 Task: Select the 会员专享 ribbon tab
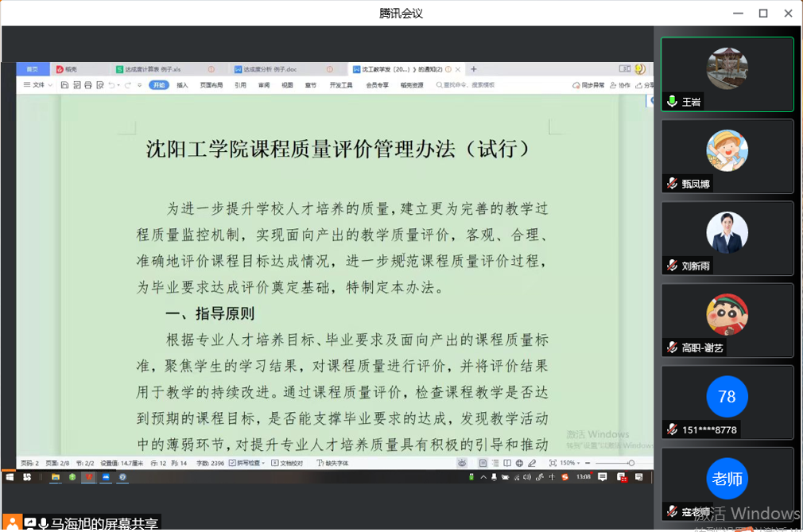pos(378,85)
